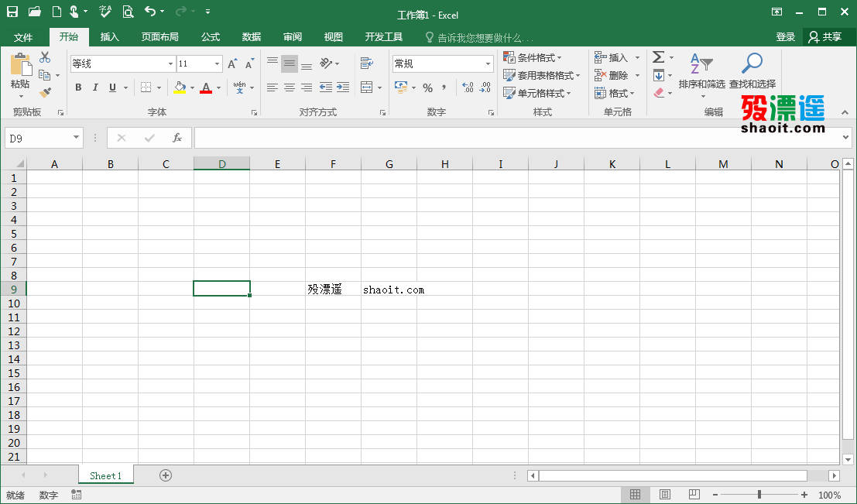Toggle middle align for cell content
The height and width of the screenshot is (504, 857).
289,63
